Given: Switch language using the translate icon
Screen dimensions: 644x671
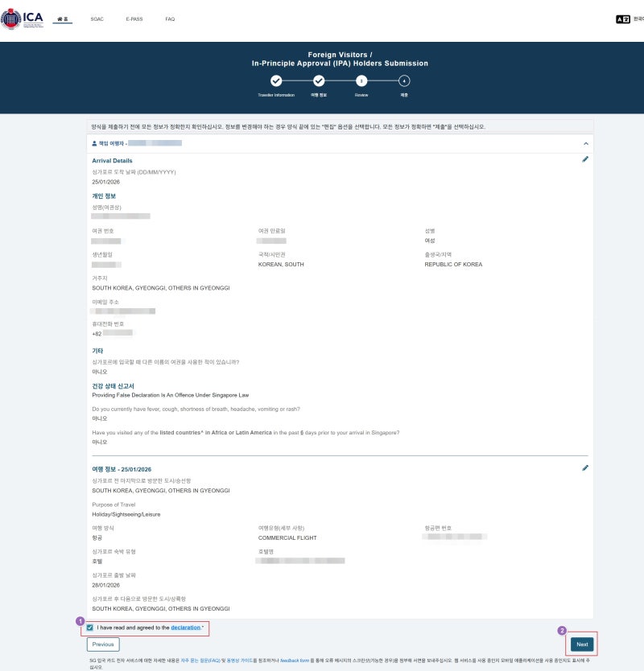Looking at the screenshot, I should point(622,19).
